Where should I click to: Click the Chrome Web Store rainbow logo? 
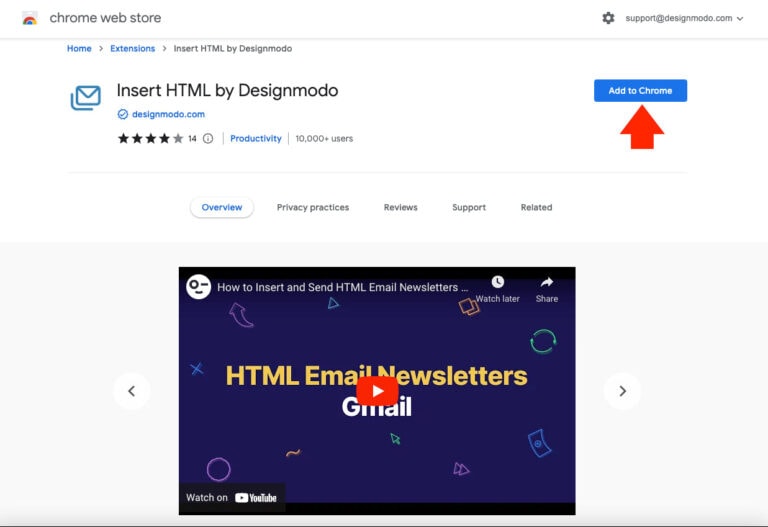30,18
